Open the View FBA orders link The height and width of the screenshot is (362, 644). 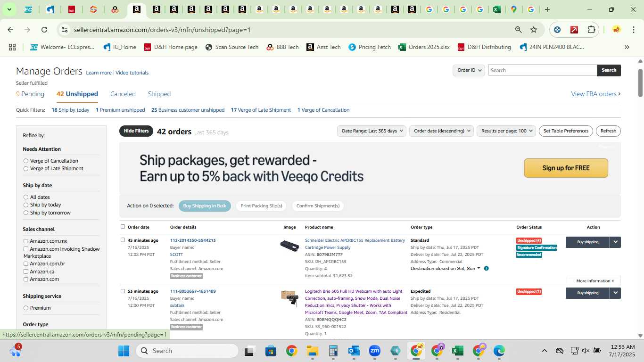tap(596, 94)
